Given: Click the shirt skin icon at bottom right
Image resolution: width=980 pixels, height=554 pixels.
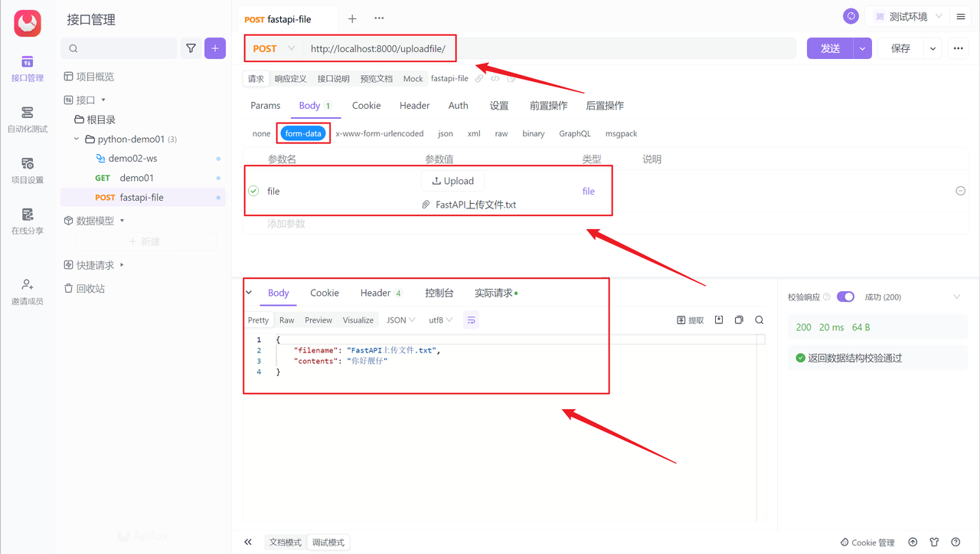Looking at the screenshot, I should [934, 542].
